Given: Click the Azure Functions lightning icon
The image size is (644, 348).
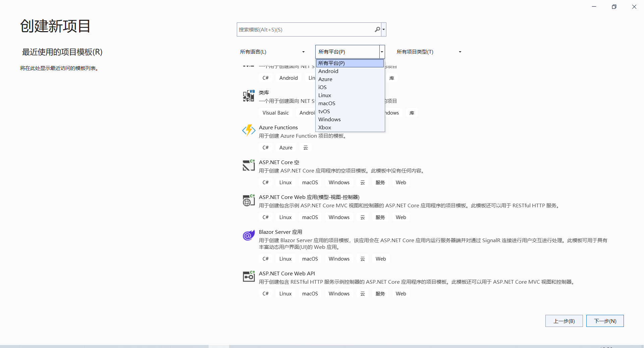Looking at the screenshot, I should (x=249, y=130).
